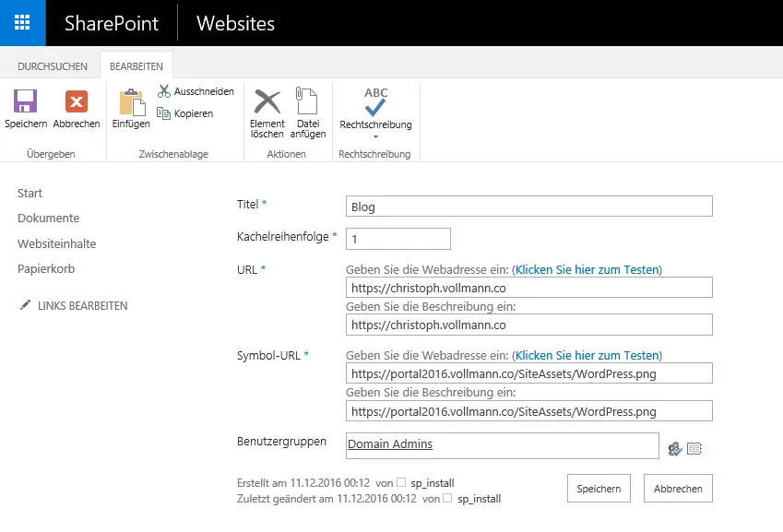This screenshot has height=532, width=783.
Task: Expand the Rechtschreibung dropdown arrow
Action: point(375,136)
